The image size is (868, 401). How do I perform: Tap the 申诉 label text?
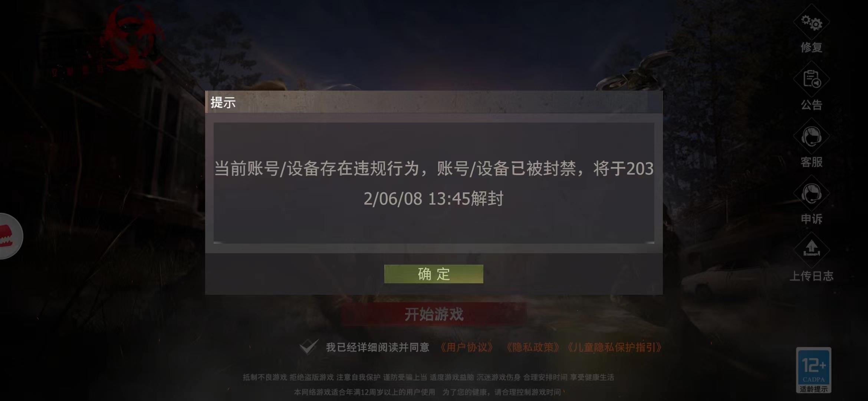tap(811, 219)
